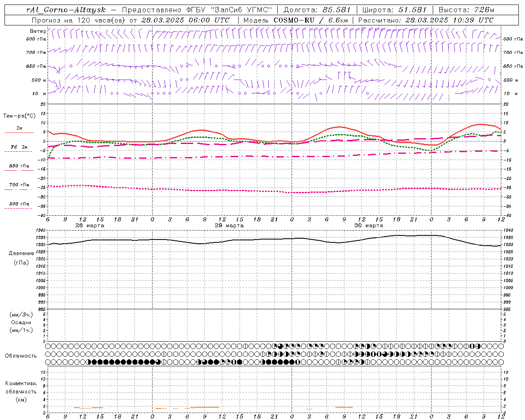Click the black pressure curve

(275, 239)
